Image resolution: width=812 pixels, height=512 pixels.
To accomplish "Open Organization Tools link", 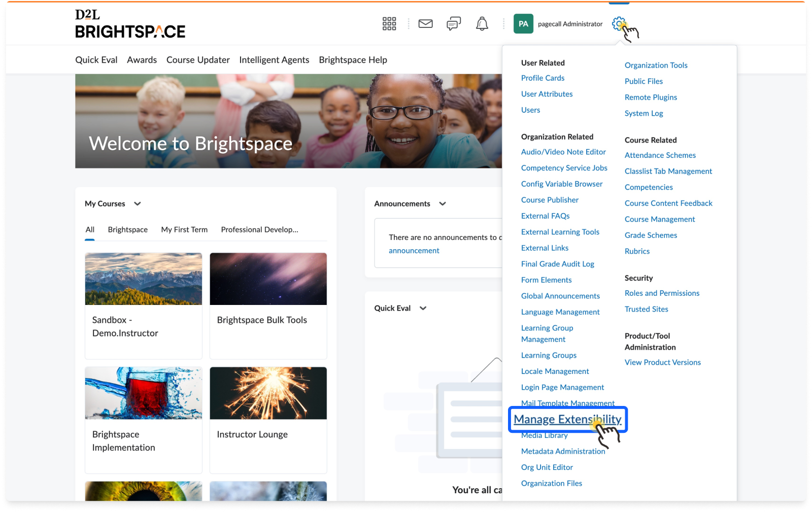I will tap(656, 65).
